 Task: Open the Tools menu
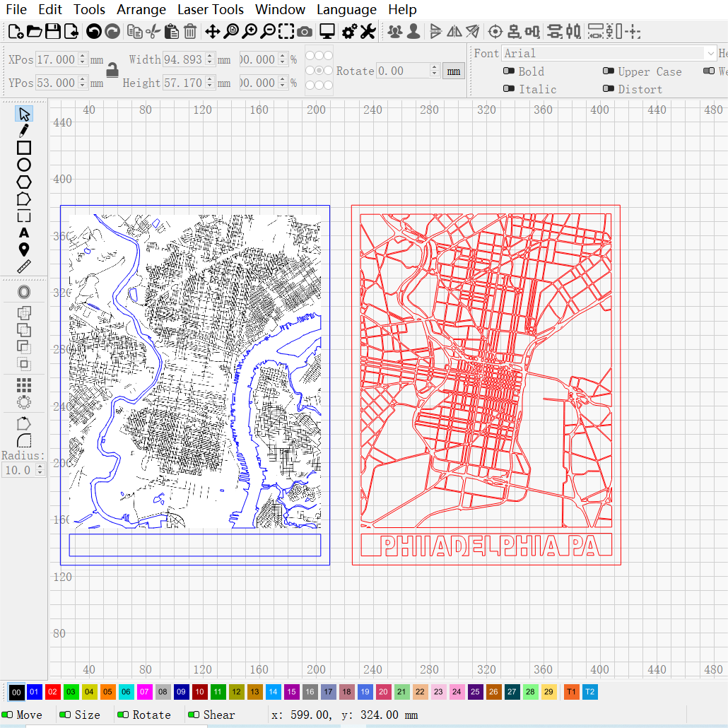click(89, 9)
